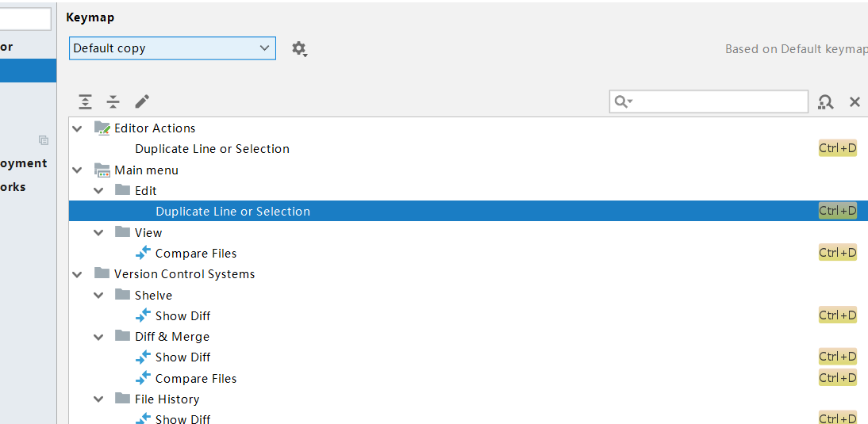This screenshot has height=424, width=868.
Task: Click the copy icon in left sidebar
Action: coord(44,140)
